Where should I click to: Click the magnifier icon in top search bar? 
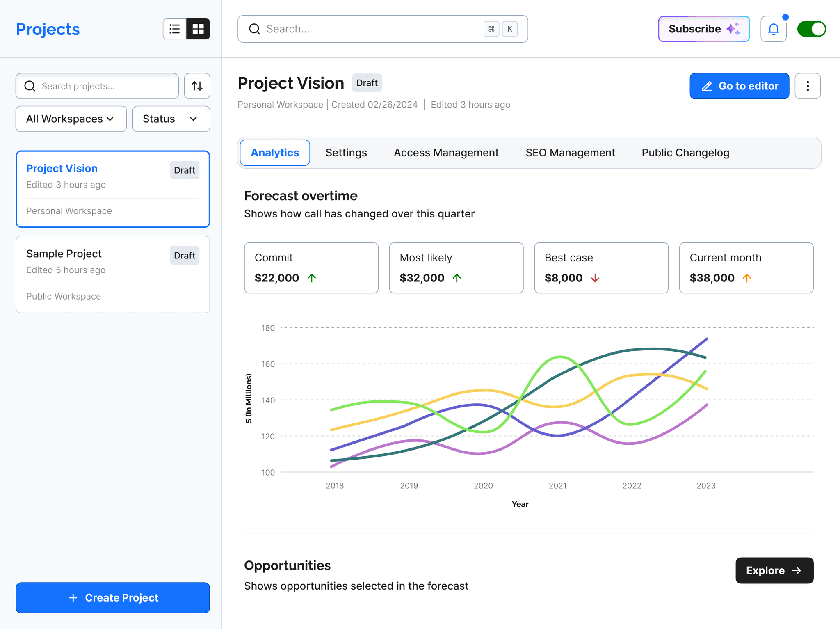[255, 29]
